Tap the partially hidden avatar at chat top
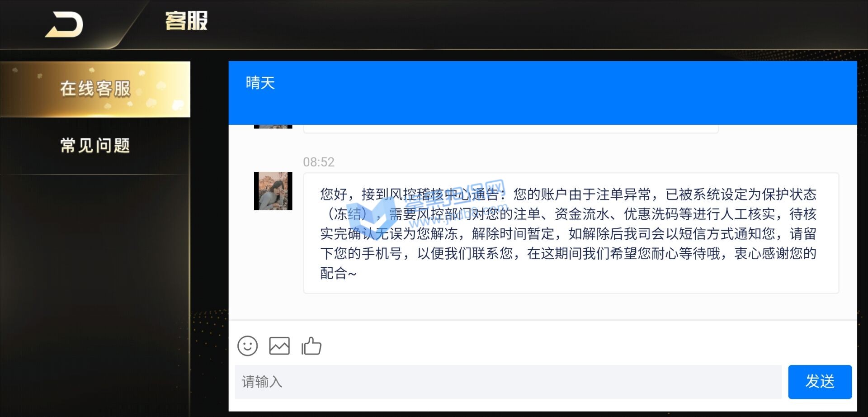 point(273,127)
